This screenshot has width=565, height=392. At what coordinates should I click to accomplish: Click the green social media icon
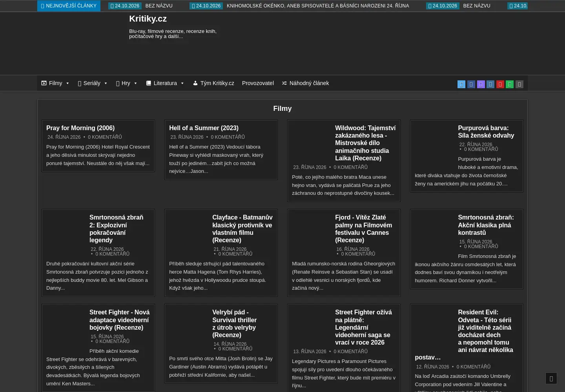(510, 84)
